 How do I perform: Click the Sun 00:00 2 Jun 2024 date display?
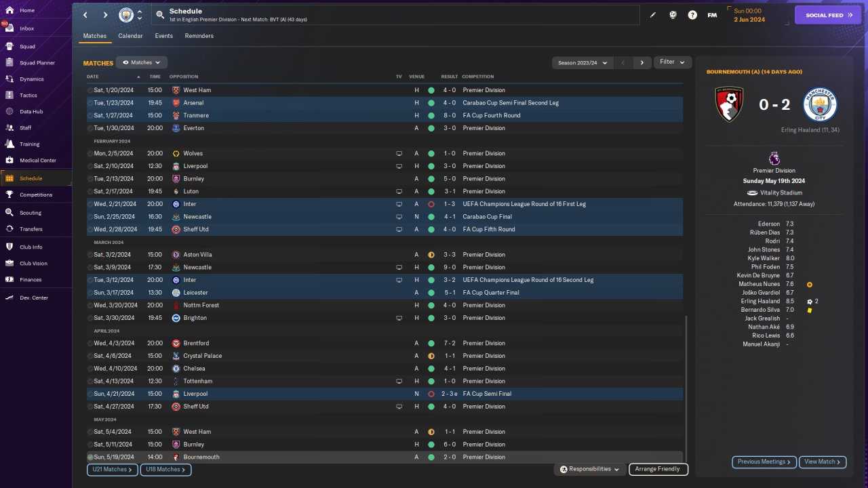click(749, 15)
